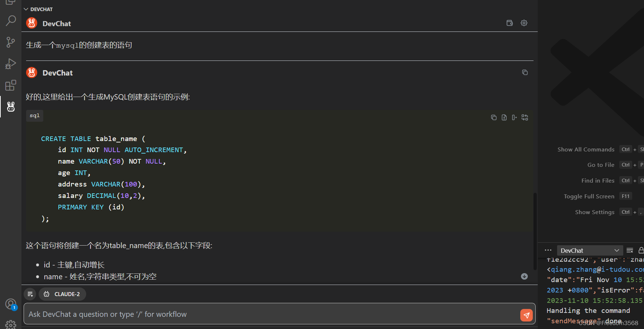Send the chat message

526,315
